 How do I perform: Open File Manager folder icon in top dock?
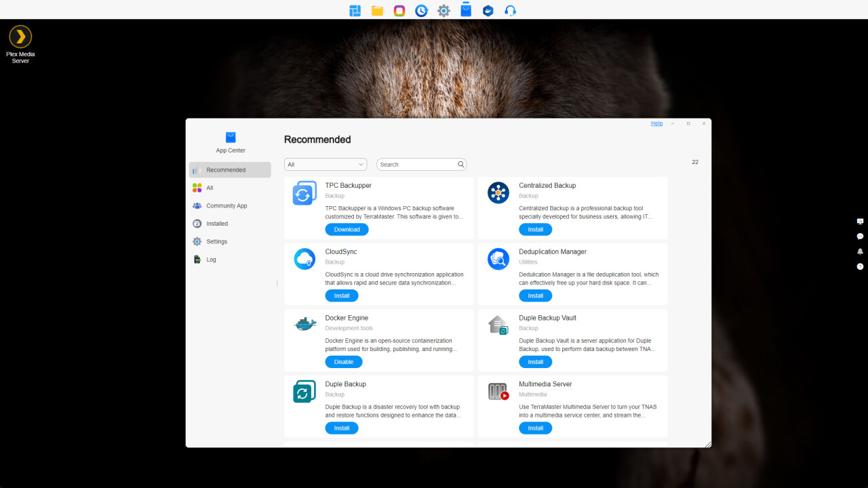[x=377, y=11]
